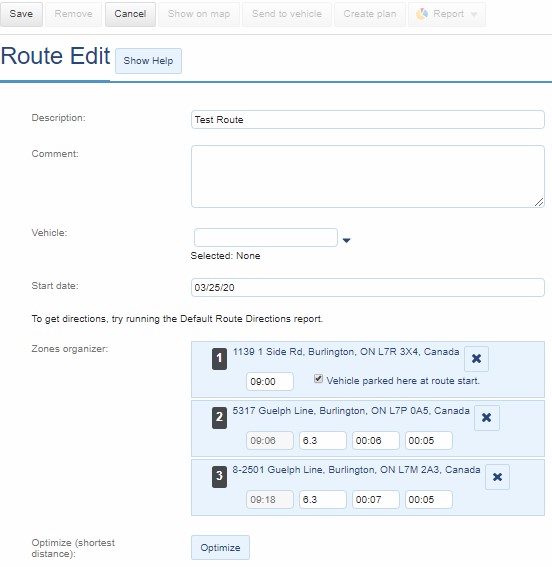Edit stop 2 stop duration 00:05
Image resolution: width=552 pixels, height=567 pixels.
(429, 440)
